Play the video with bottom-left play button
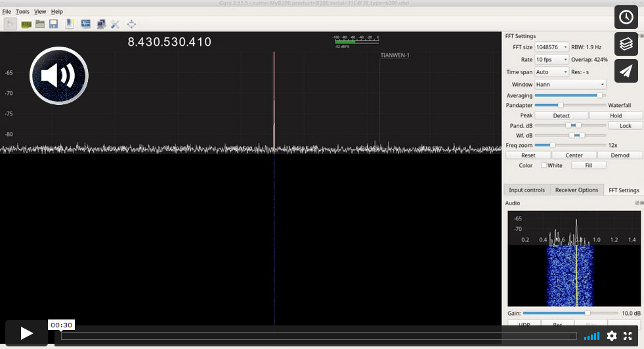The height and width of the screenshot is (349, 644). 27,333
